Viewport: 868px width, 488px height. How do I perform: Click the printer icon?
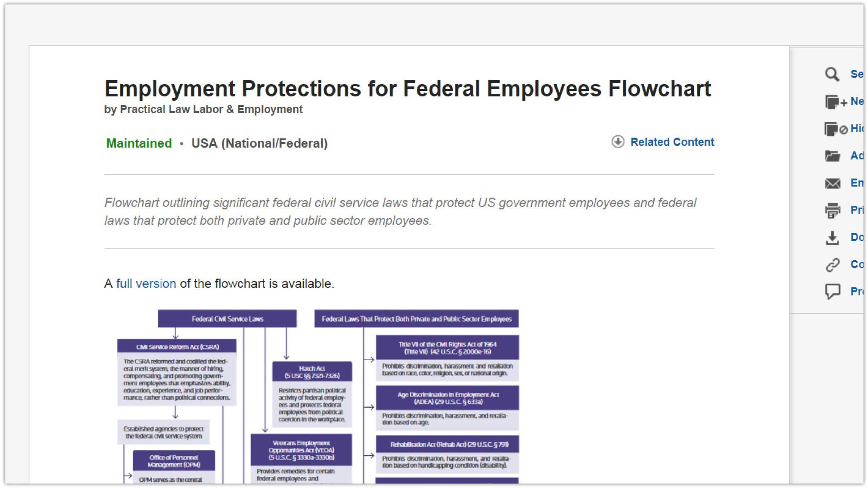click(x=832, y=210)
